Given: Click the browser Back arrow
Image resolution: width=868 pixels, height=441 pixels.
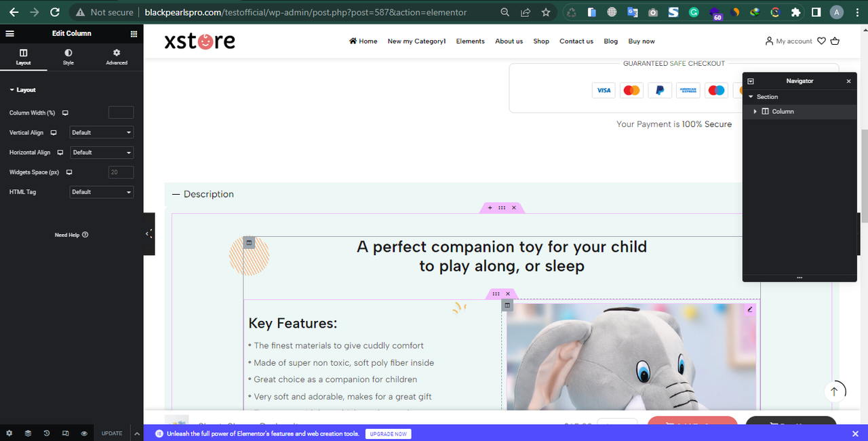Looking at the screenshot, I should tap(14, 12).
